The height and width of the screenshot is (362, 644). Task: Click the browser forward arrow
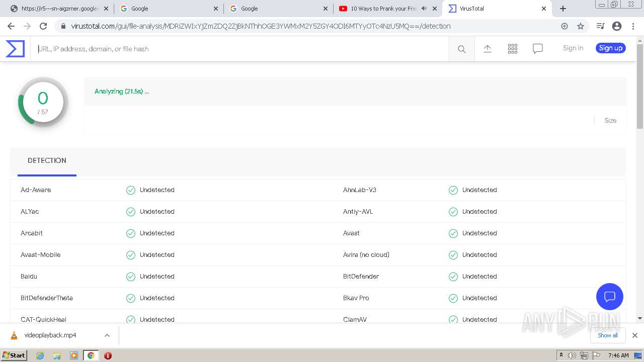pos(27,26)
